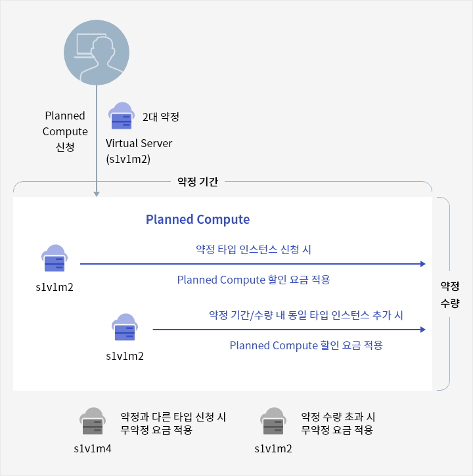473x476 pixels.
Task: Click the blue server icon beside 2대 약정
Action: [x=120, y=116]
